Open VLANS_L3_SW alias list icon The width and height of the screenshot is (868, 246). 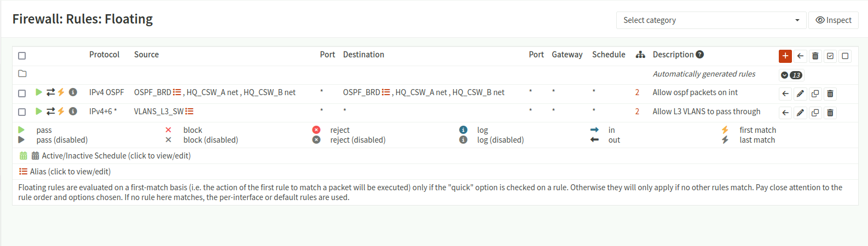click(189, 112)
